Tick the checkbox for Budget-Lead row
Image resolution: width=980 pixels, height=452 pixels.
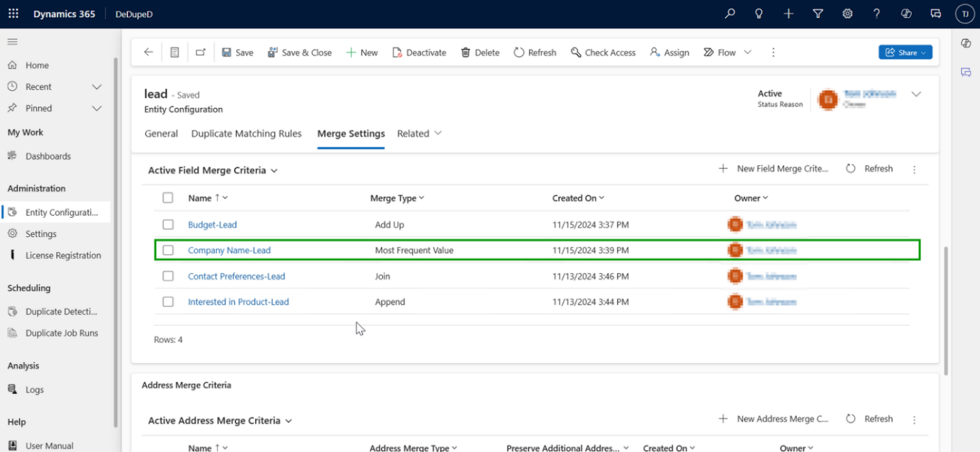click(168, 225)
